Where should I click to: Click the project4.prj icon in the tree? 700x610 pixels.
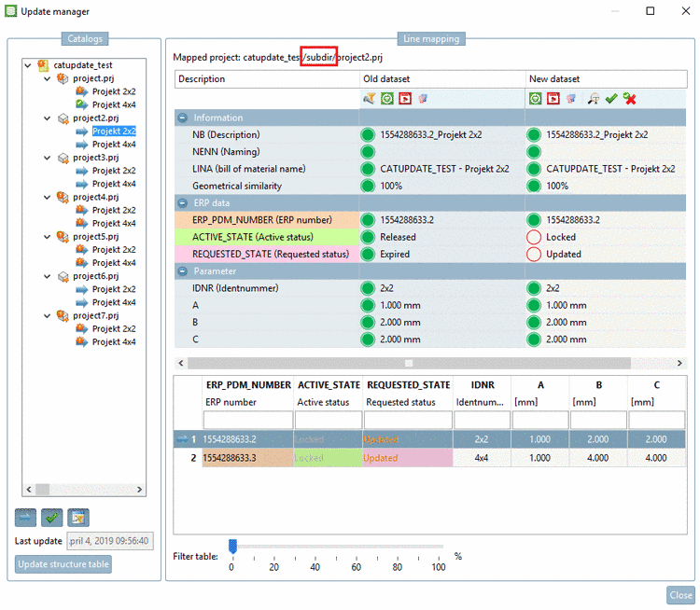(x=63, y=197)
